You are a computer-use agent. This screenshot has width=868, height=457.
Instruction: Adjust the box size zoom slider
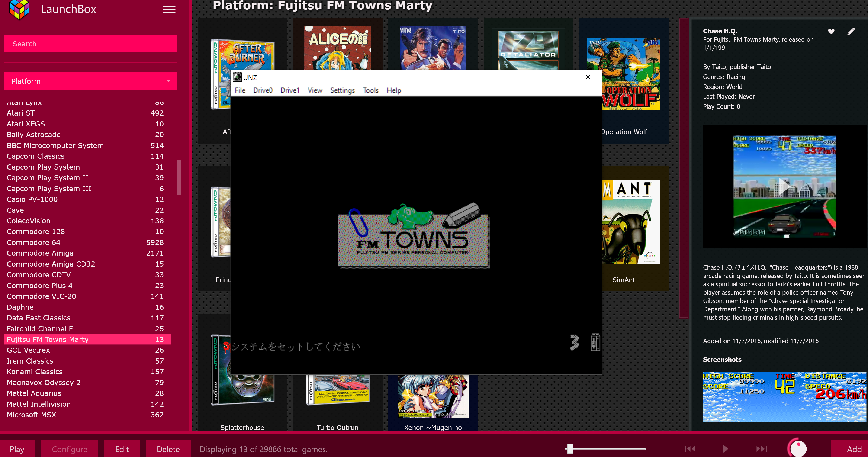coord(570,449)
